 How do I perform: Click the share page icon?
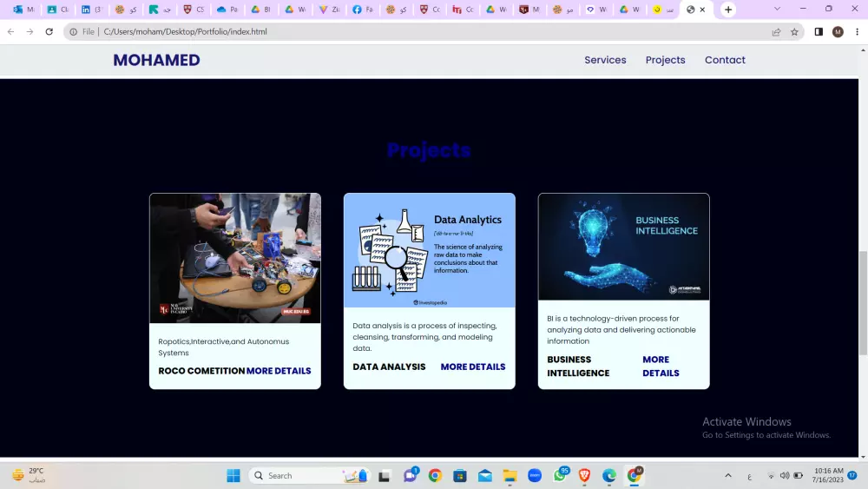tap(776, 31)
